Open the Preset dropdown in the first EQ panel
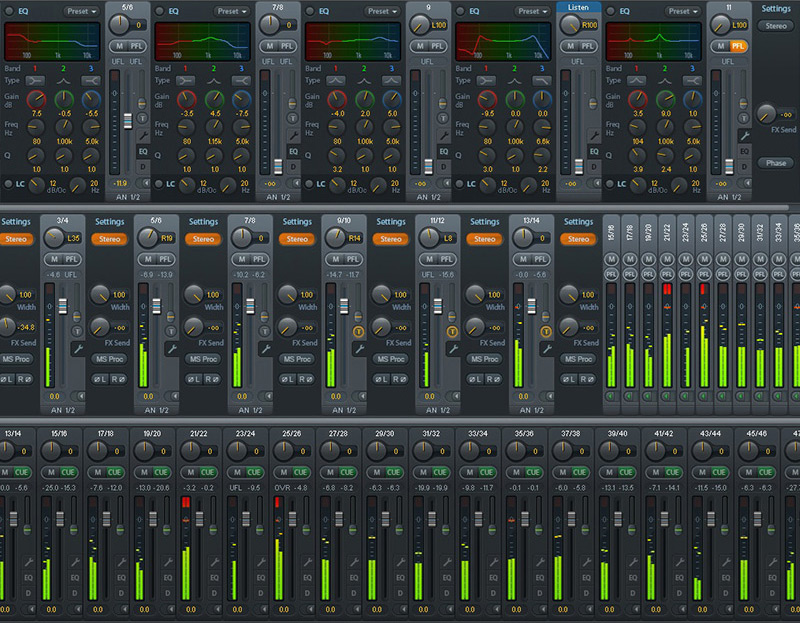The image size is (800, 623). tap(80, 11)
